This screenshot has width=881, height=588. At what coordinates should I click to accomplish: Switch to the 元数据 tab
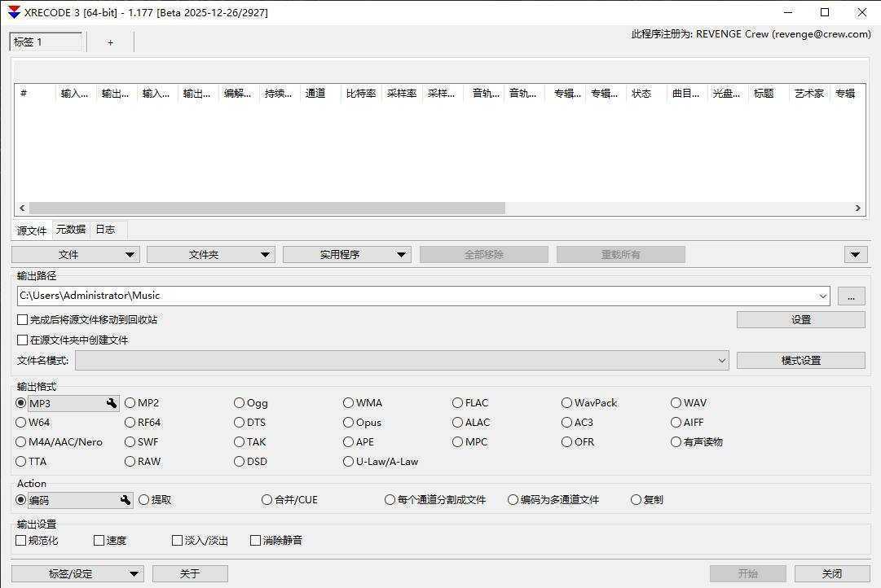70,229
